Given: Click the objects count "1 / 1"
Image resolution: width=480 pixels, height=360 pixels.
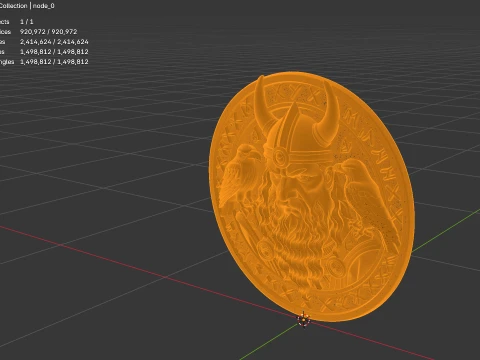Looking at the screenshot, I should [27, 22].
